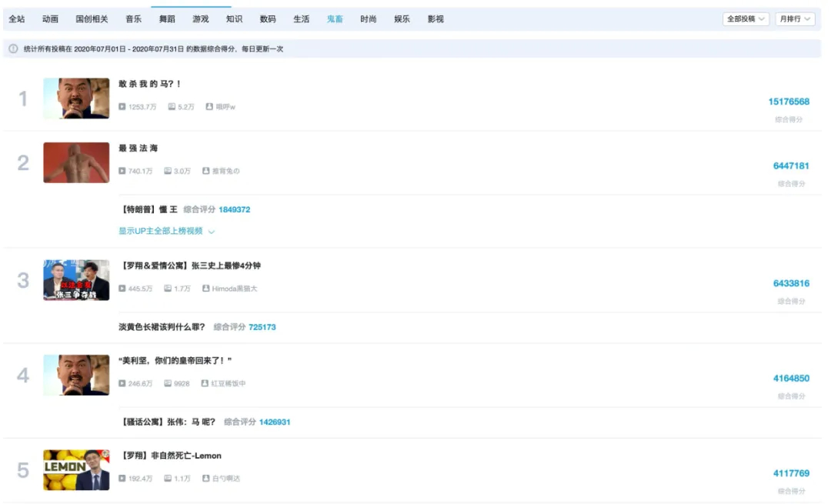
Task: Click the danmaku icon next to 1.7万
Action: 168,289
